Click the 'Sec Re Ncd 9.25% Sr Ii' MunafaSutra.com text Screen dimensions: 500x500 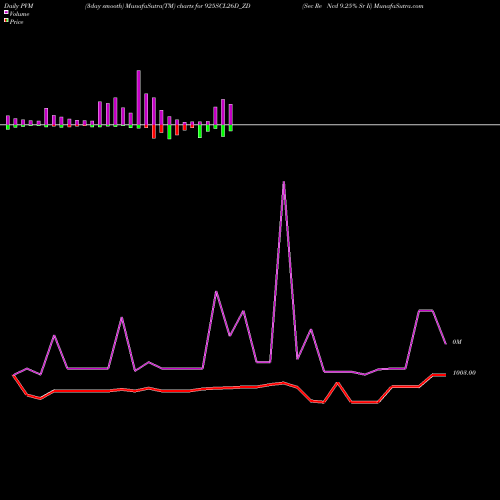[363, 6]
